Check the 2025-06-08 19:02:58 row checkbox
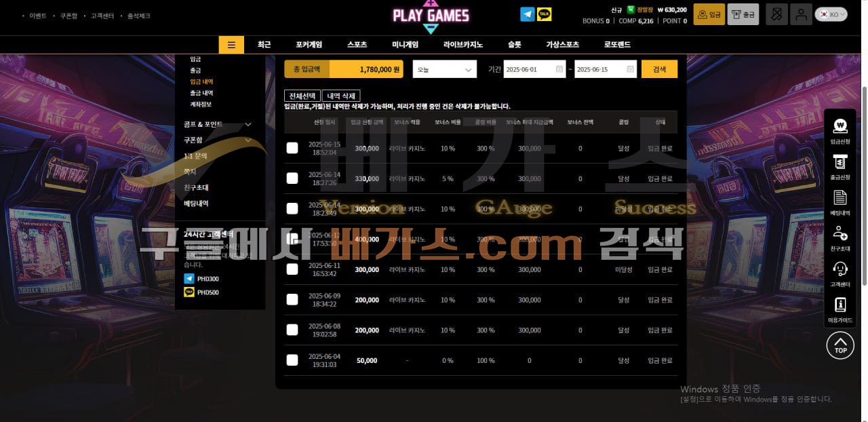The height and width of the screenshot is (422, 868). pos(292,330)
